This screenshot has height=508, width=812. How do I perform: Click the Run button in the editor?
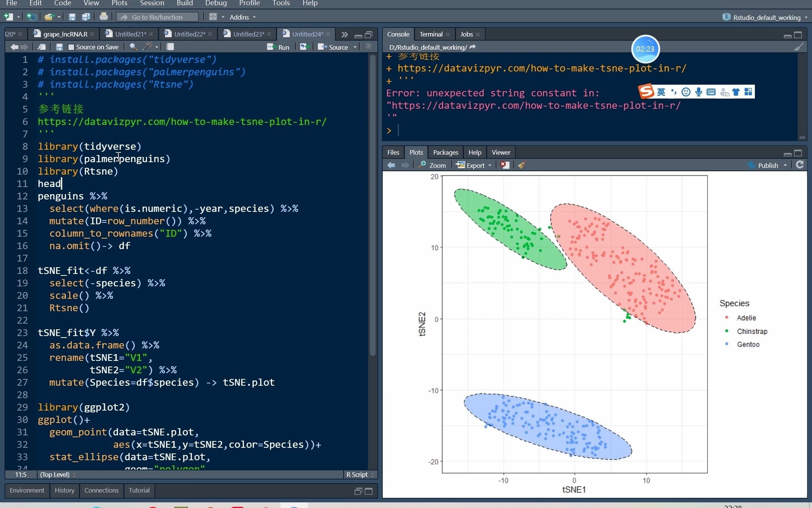click(279, 47)
